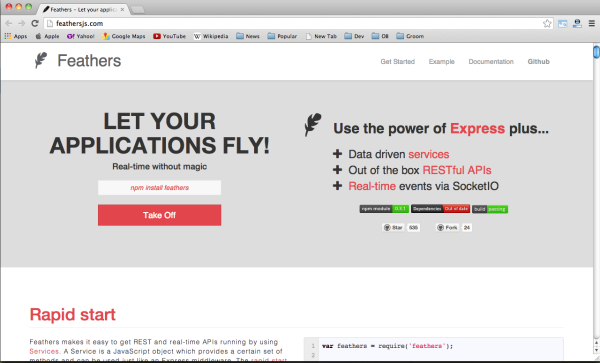Follow the services link
The image size is (600, 363).
pyautogui.click(x=429, y=154)
